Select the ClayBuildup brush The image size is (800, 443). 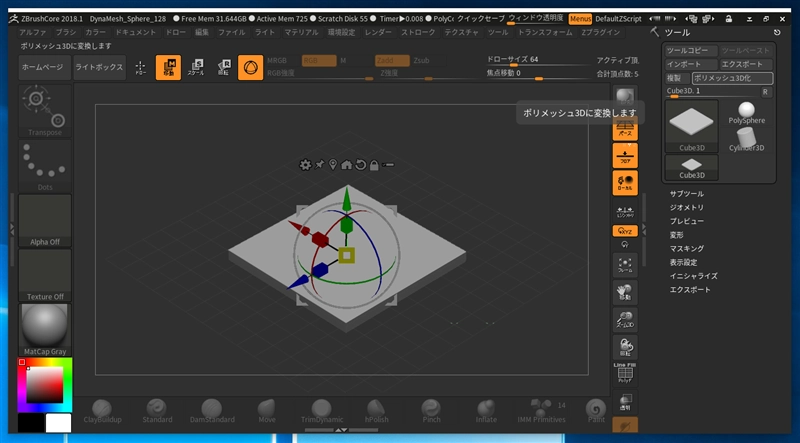pyautogui.click(x=102, y=411)
